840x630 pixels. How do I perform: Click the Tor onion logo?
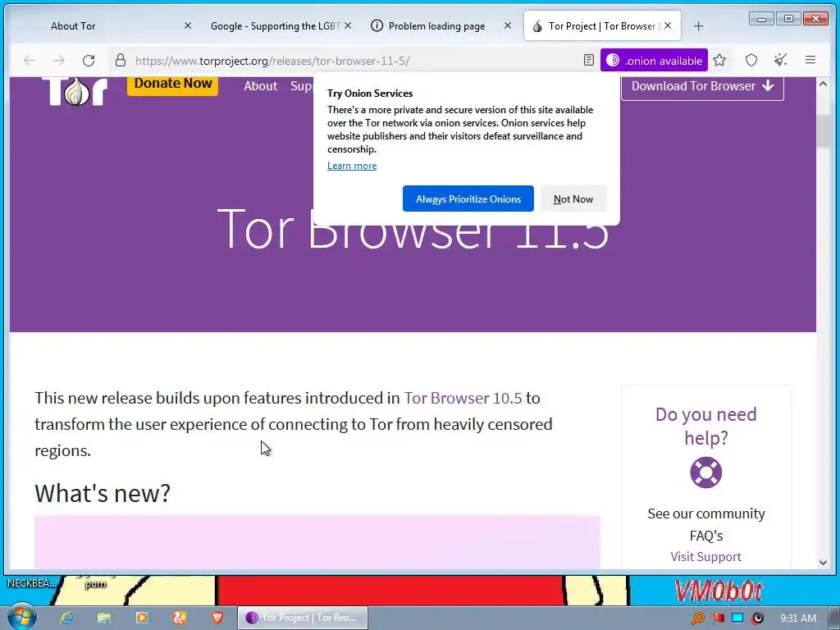(x=75, y=91)
